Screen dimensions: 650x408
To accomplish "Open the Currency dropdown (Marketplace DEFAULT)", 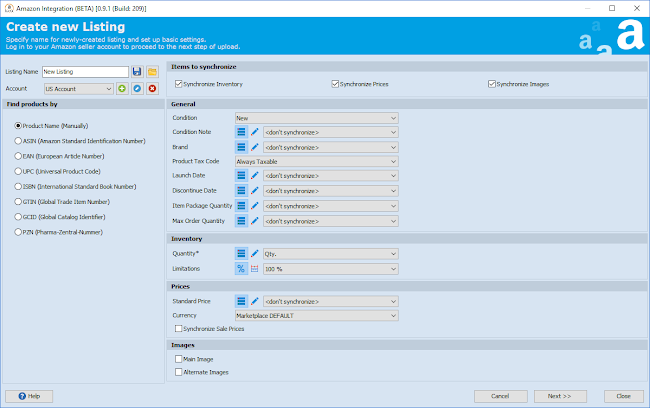I will click(317, 316).
